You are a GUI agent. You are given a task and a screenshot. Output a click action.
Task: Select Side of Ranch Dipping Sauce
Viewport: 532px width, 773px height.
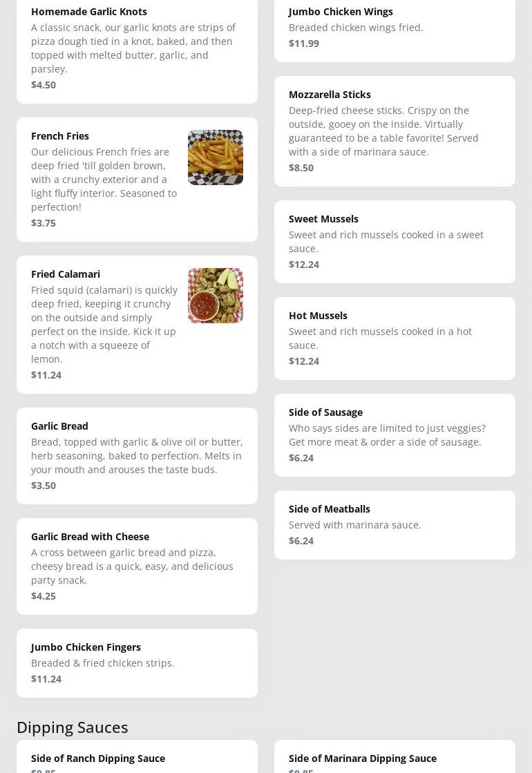point(98,758)
